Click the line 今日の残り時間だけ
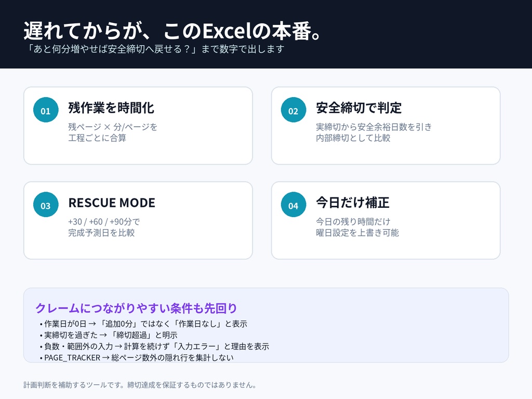Image resolution: width=532 pixels, height=399 pixels. tap(353, 221)
